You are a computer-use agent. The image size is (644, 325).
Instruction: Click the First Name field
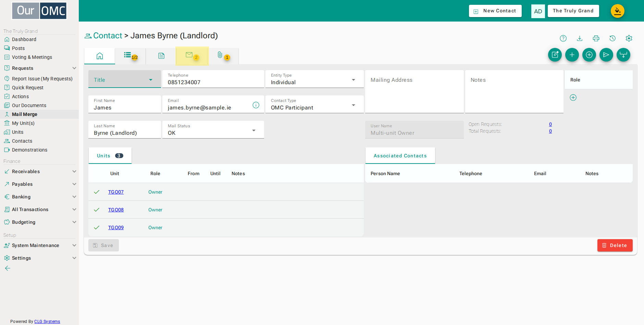[x=125, y=104]
